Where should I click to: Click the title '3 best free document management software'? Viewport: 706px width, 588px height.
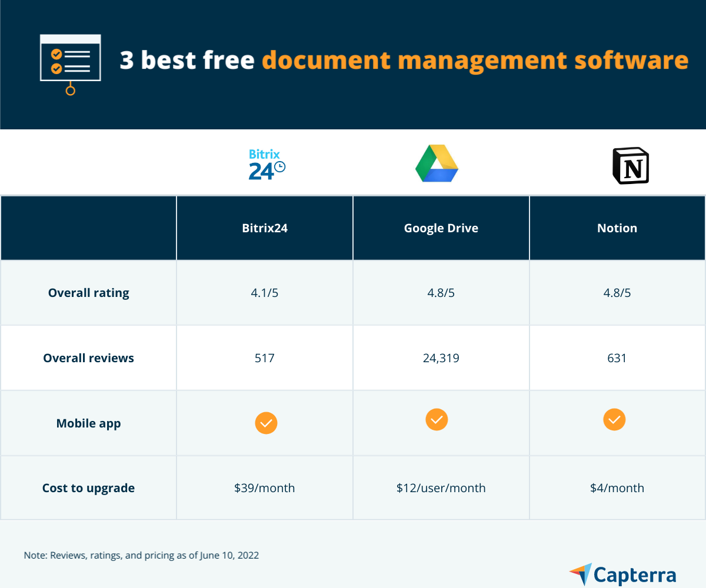(x=404, y=61)
